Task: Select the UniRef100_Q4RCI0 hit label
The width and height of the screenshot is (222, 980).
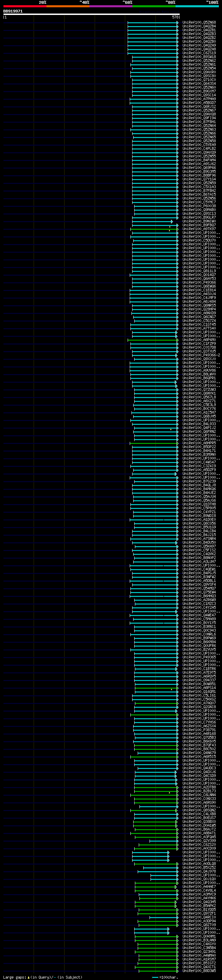Action: click(x=199, y=917)
